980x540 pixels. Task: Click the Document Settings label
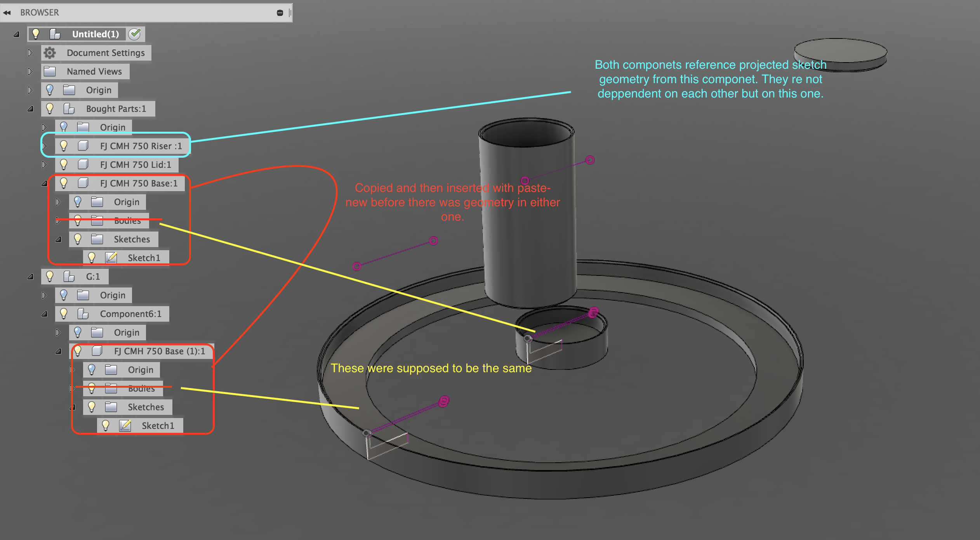point(106,53)
